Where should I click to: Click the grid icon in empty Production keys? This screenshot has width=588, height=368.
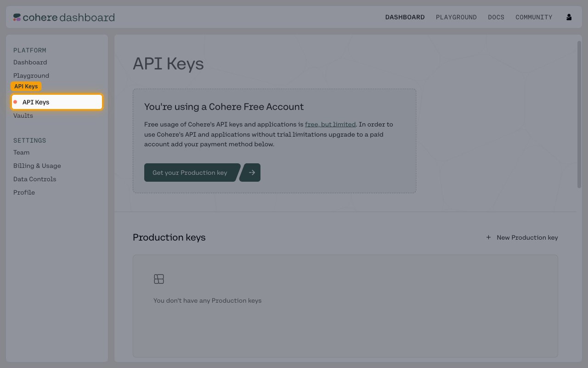159,279
